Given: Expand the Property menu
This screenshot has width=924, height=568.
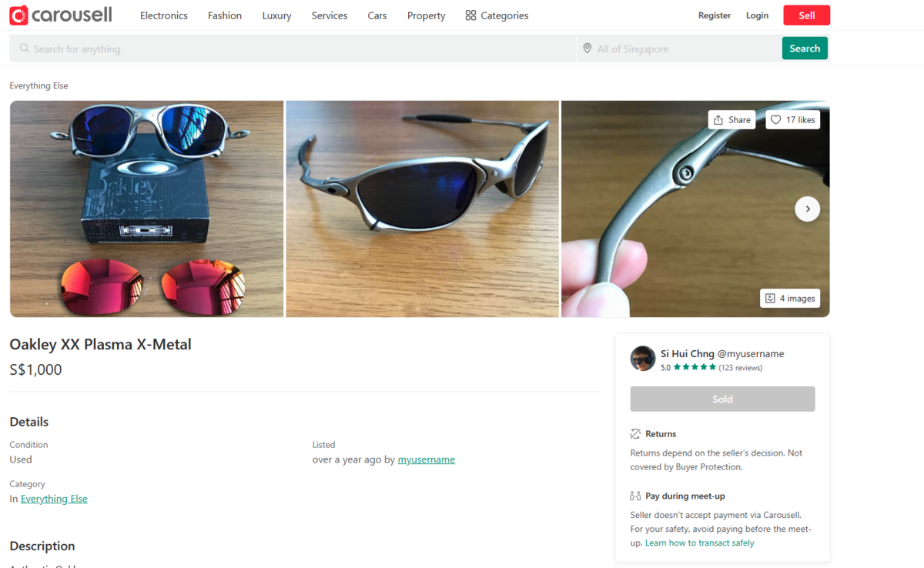Looking at the screenshot, I should pyautogui.click(x=427, y=15).
